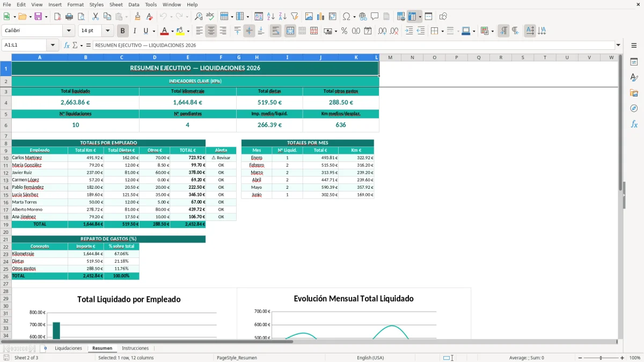
Task: Click the red Font Color swatch
Action: [x=164, y=31]
